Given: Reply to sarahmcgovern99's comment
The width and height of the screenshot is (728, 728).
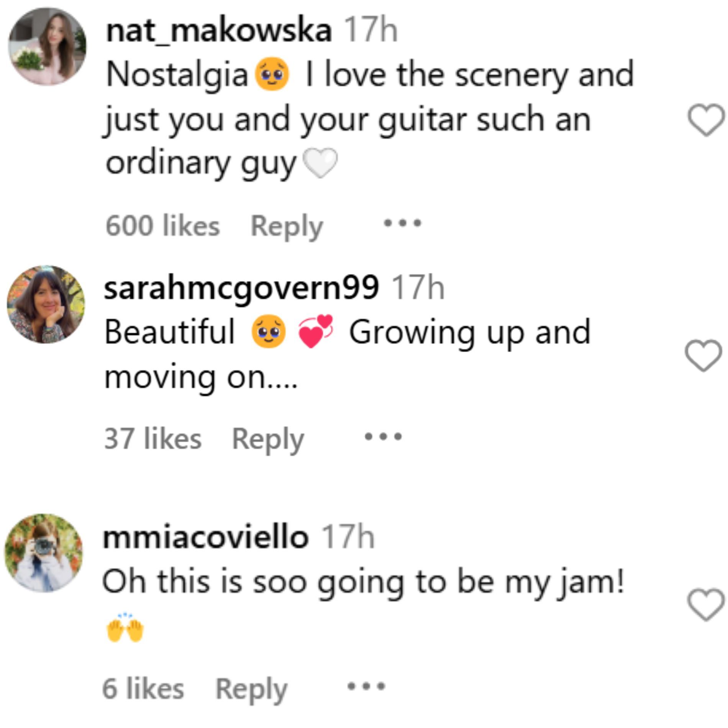Looking at the screenshot, I should (268, 439).
